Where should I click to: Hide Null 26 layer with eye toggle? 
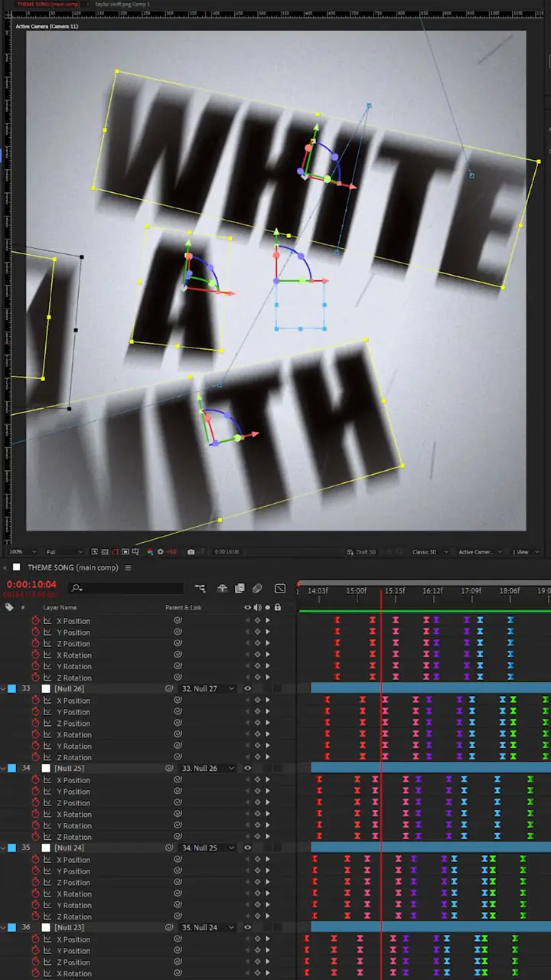point(247,689)
